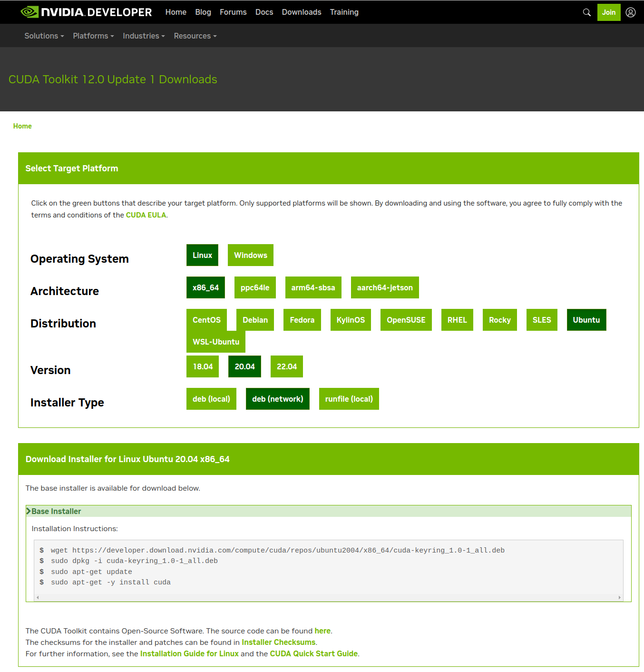The height and width of the screenshot is (672, 644).
Task: Open the Installer Checksums link
Action: click(279, 642)
